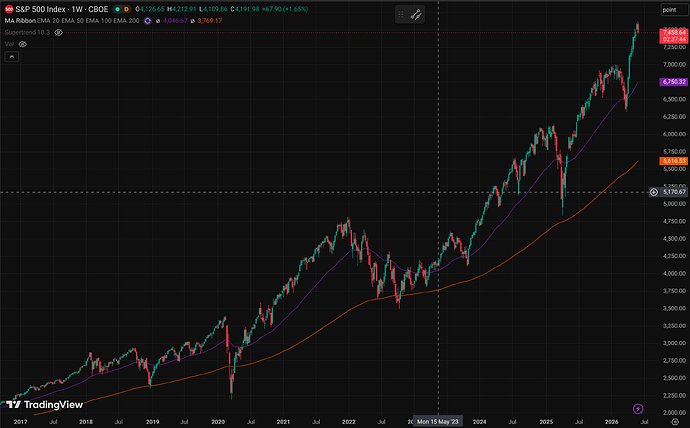The image size is (690, 428).
Task: Click the 4,000.00 price axis label
Action: click(x=675, y=273)
